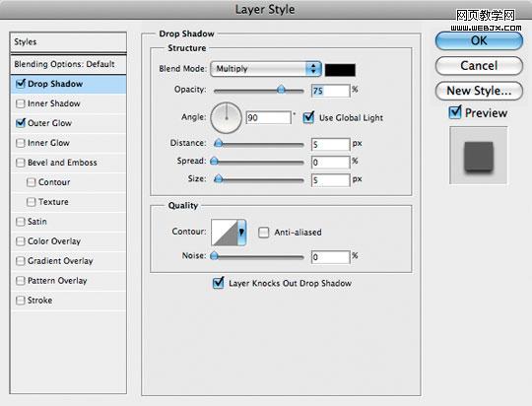Uncheck the Outer Glow checkbox
The image size is (532, 406).
click(21, 123)
